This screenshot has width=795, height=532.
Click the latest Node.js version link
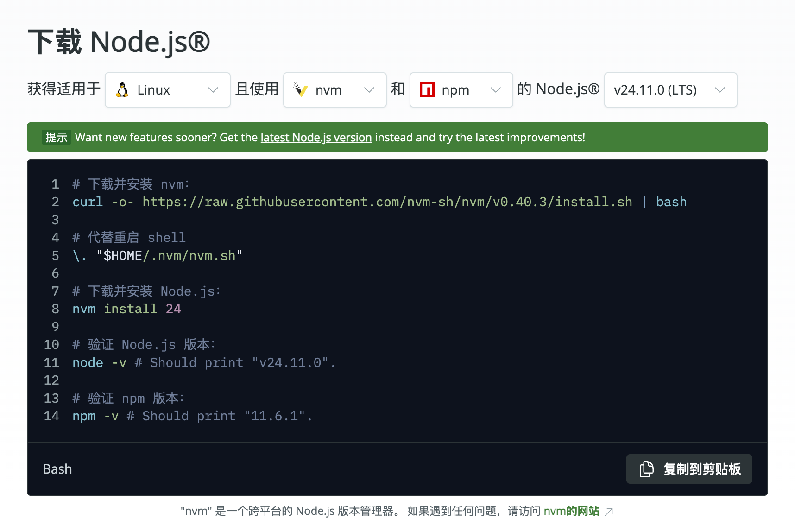point(315,137)
